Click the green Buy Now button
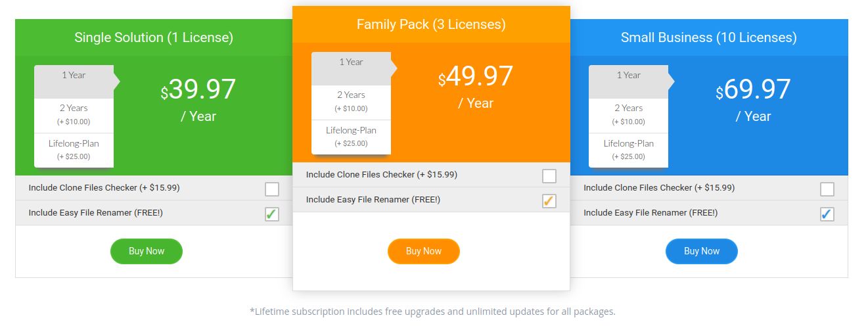This screenshot has height=326, width=868. 147,251
